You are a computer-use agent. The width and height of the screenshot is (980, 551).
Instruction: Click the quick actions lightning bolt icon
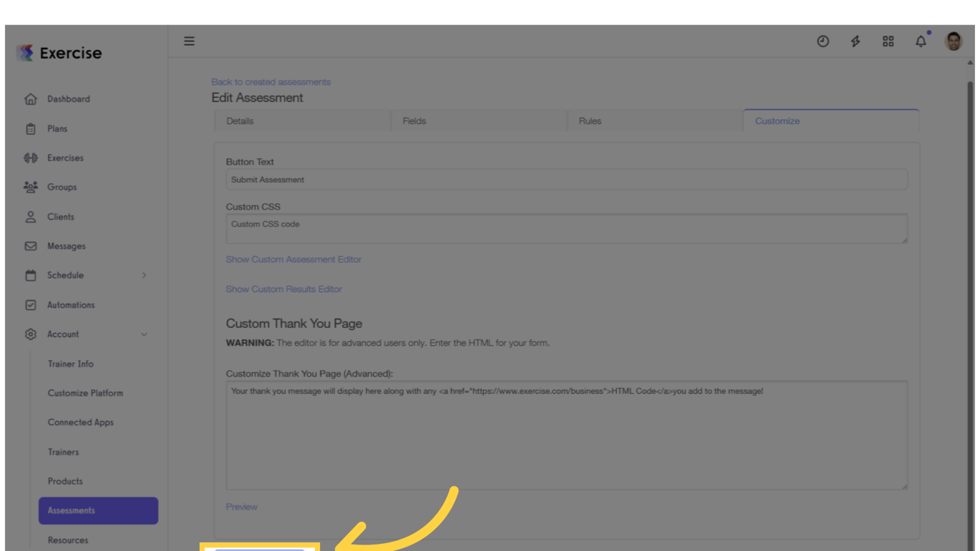pos(855,41)
